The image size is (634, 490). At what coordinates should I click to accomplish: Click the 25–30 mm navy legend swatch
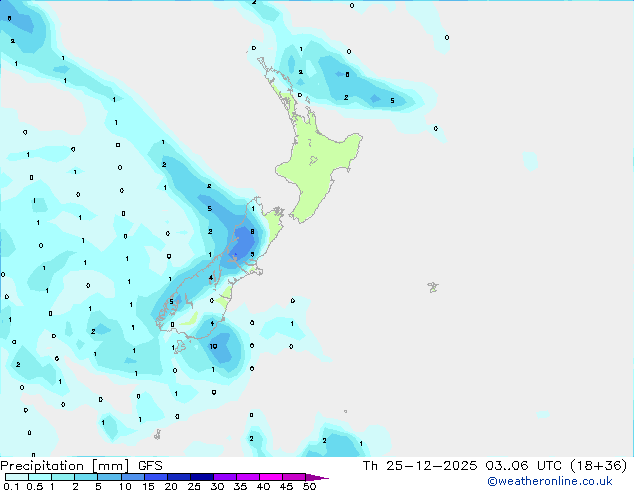click(201, 477)
